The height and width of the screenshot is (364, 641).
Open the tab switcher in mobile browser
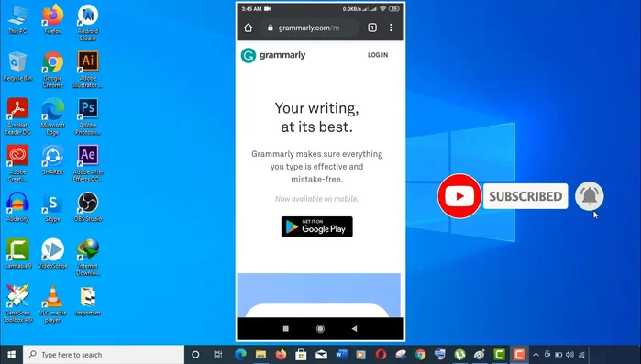372,28
